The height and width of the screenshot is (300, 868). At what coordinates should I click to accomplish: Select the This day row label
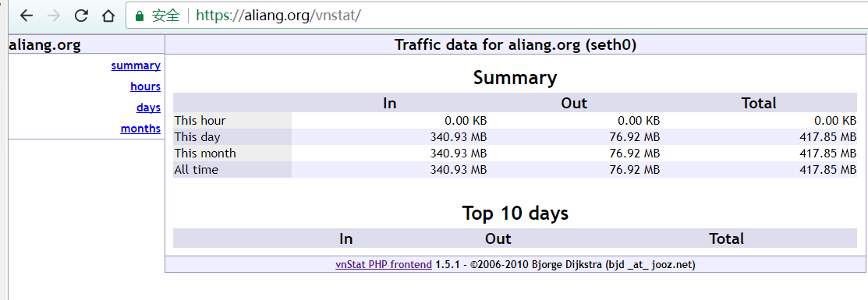point(197,136)
